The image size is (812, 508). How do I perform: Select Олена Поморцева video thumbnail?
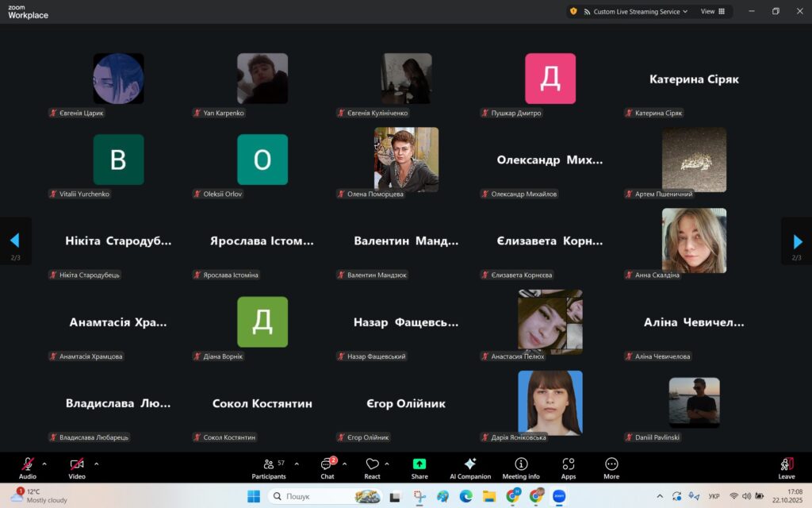pos(406,160)
